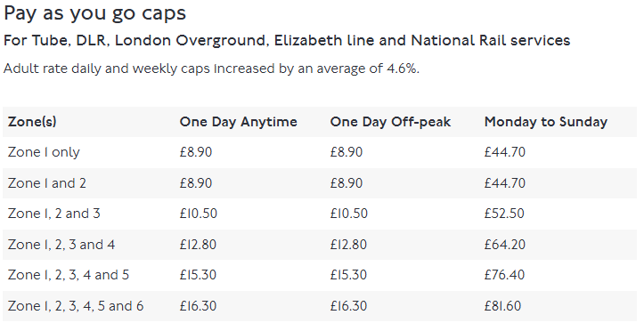The width and height of the screenshot is (644, 331).
Task: Select 'Zone 1, 2, 3, 4, 5 and 6' label
Action: [x=76, y=306]
